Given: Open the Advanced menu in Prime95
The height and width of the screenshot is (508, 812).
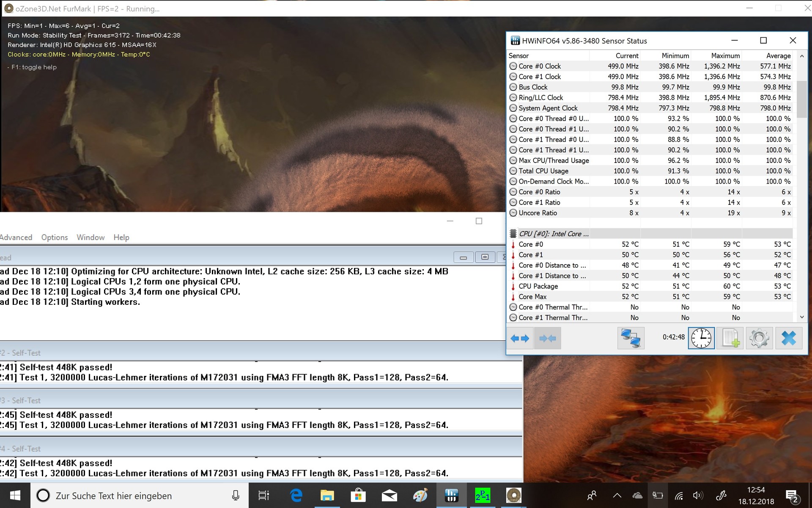Looking at the screenshot, I should coord(16,237).
